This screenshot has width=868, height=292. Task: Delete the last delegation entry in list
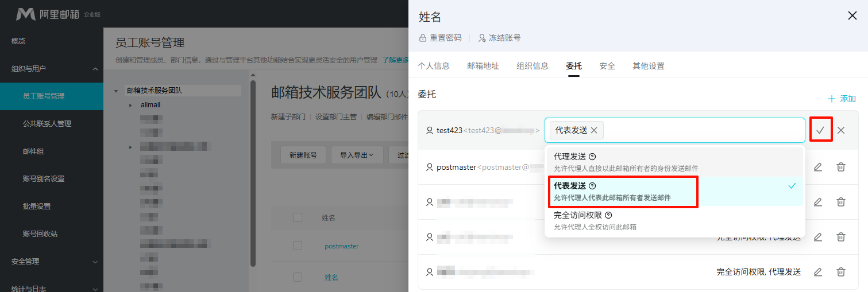pos(841,272)
